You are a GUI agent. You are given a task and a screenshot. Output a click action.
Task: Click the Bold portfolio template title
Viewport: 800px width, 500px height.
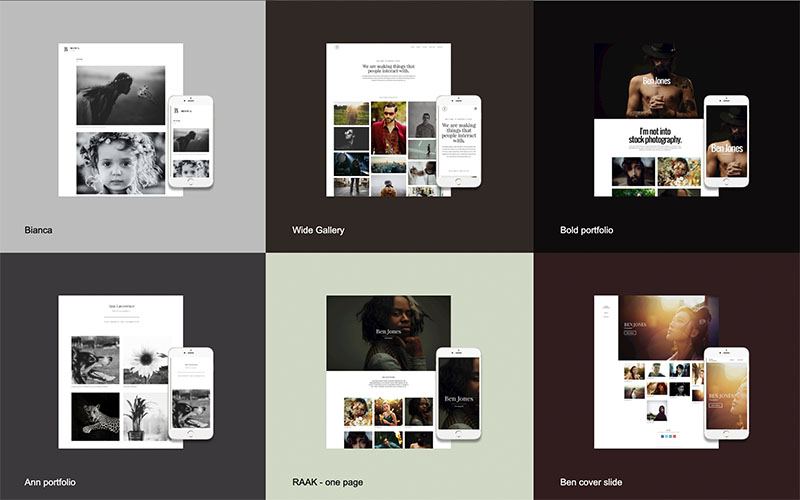(x=586, y=230)
